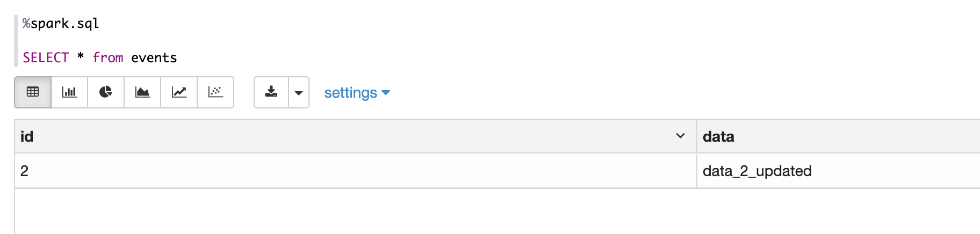Open the download format dropdown caret
The image size is (980, 234).
pyautogui.click(x=299, y=93)
